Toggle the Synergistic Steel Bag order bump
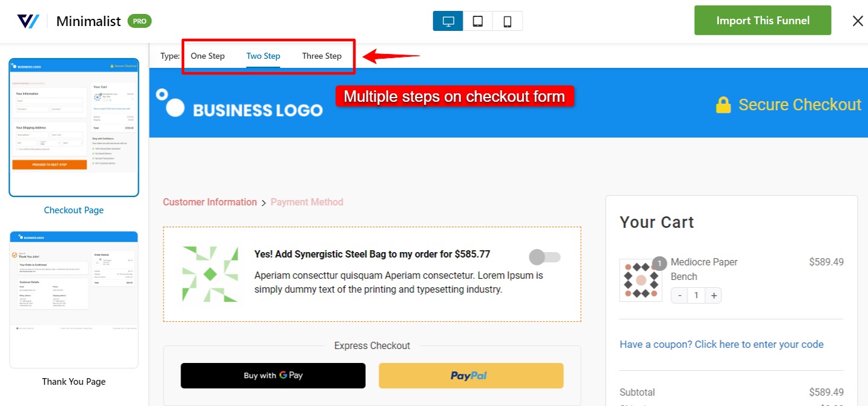This screenshot has height=406, width=868. point(545,257)
